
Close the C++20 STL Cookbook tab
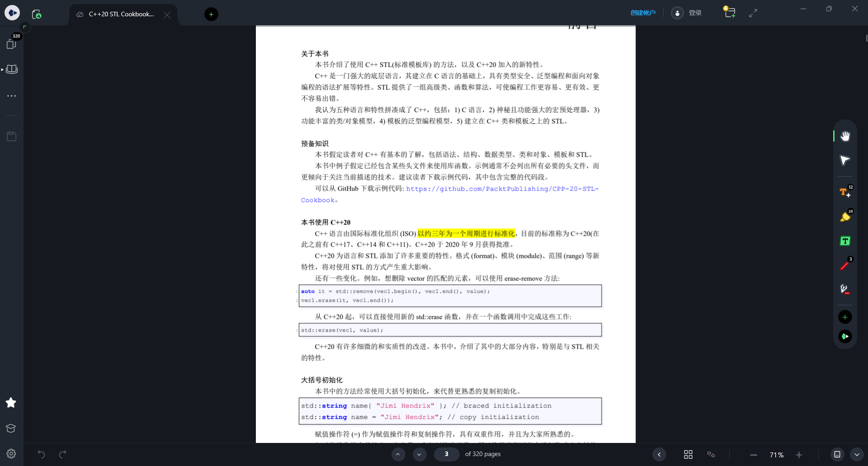click(x=167, y=14)
